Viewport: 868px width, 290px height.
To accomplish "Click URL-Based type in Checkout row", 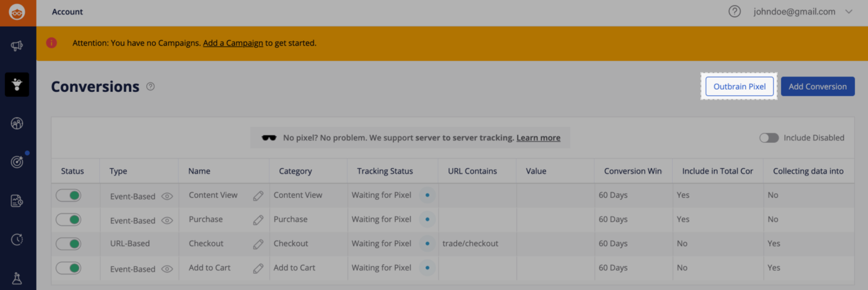I will point(130,243).
